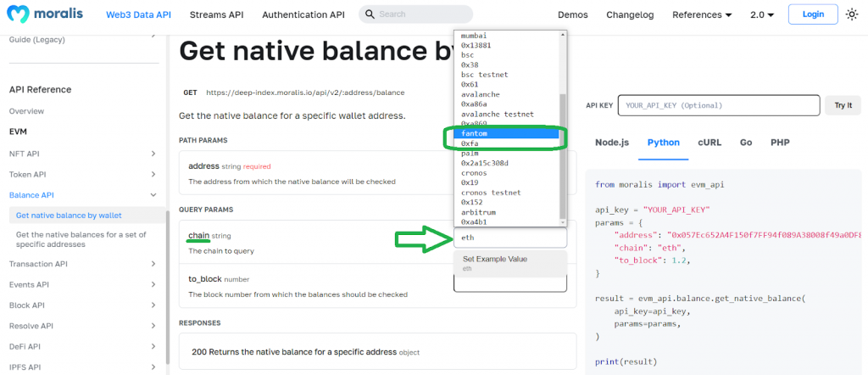Click the top Search field
868x375 pixels.
tap(415, 14)
